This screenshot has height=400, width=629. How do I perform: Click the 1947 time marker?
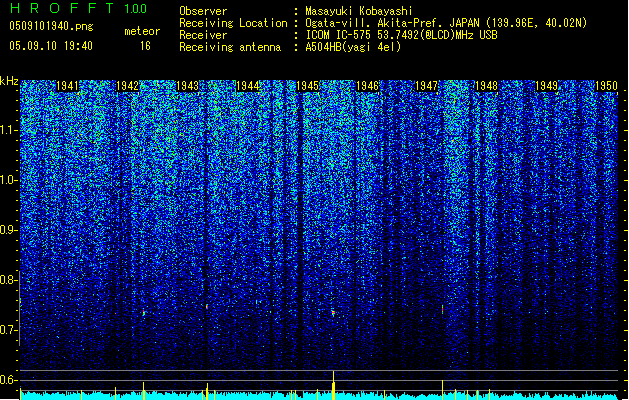(x=426, y=86)
